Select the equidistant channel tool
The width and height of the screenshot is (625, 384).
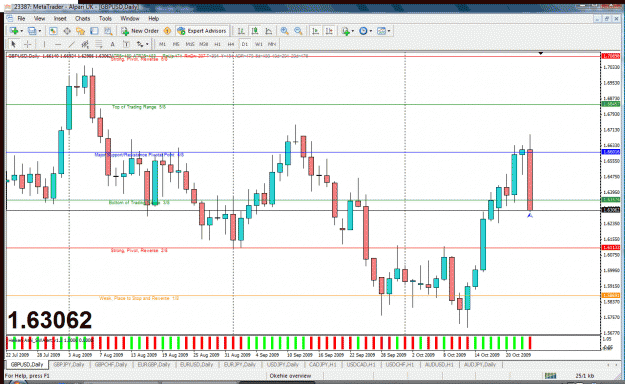[x=85, y=44]
